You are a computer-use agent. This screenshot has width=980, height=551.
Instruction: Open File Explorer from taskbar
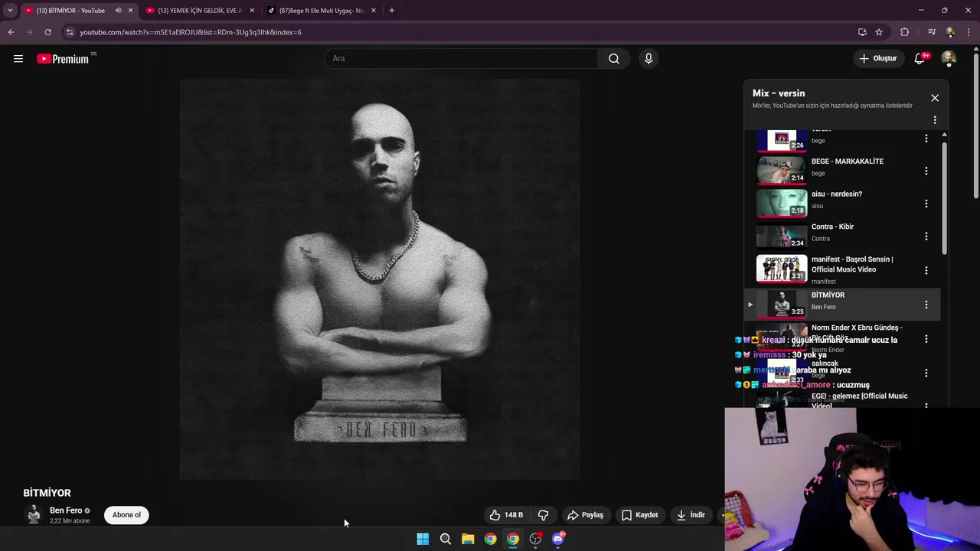point(468,539)
